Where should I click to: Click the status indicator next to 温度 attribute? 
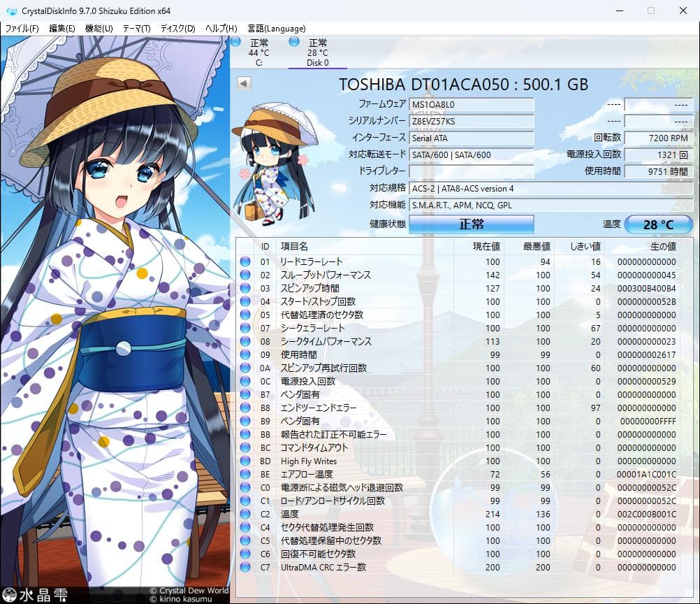245,515
